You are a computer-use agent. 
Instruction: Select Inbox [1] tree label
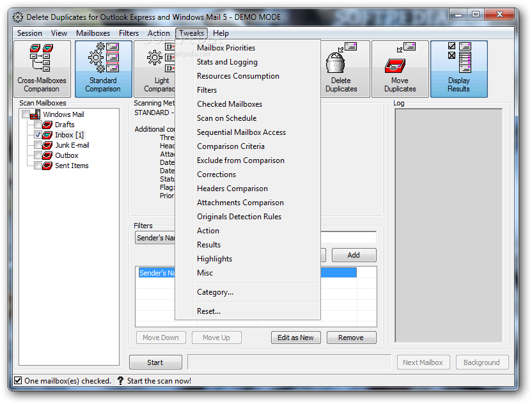pos(69,135)
